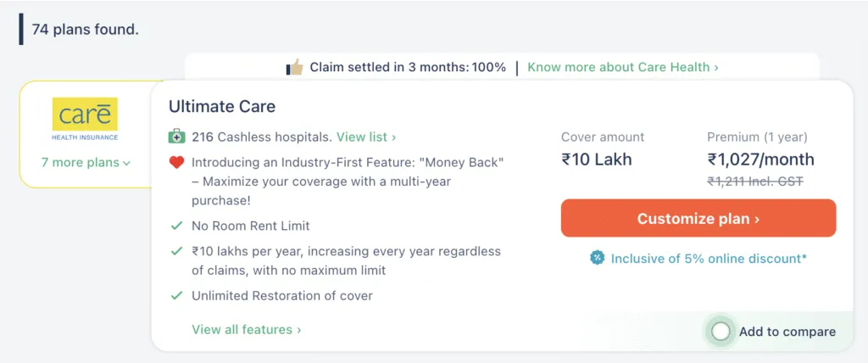Screen dimensions: 868x363
Task: Open View list of cashless hospitals
Action: (x=366, y=137)
